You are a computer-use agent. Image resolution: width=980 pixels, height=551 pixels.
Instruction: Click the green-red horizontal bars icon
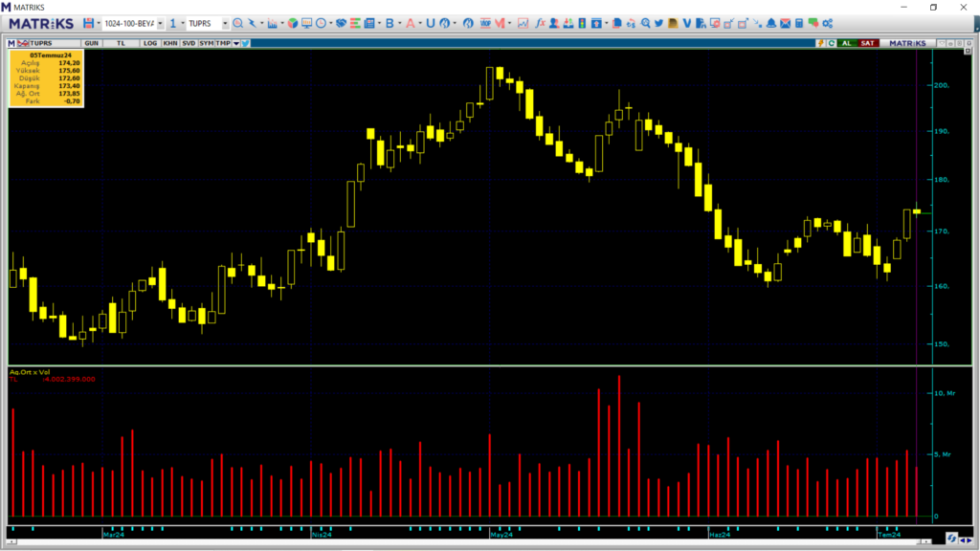point(355,23)
